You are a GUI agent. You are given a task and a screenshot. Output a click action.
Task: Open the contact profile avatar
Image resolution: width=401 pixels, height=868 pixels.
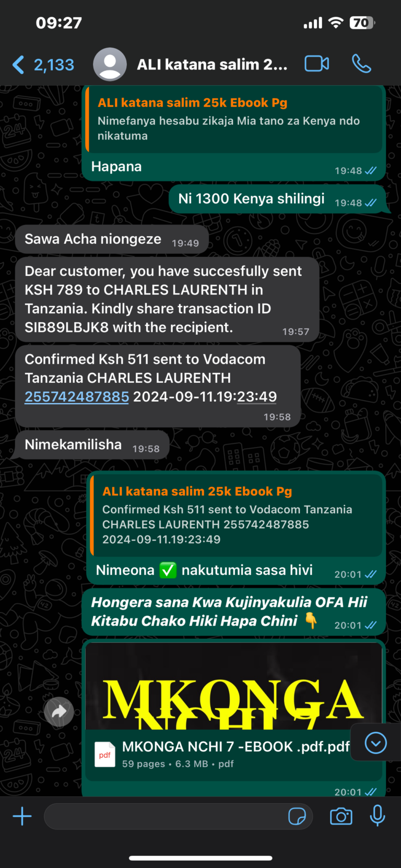coord(110,64)
